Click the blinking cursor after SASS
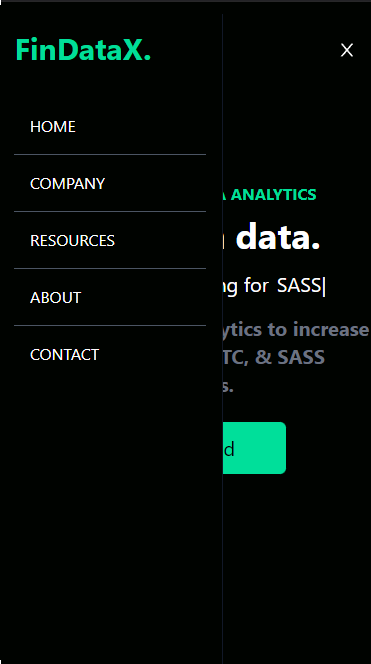 pos(324,287)
